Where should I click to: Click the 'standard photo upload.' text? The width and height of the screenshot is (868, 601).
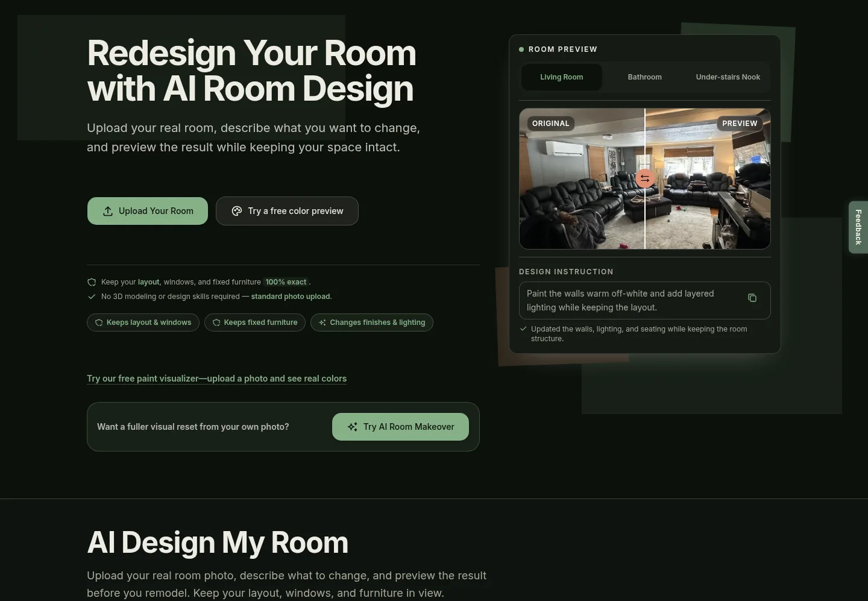coord(291,297)
